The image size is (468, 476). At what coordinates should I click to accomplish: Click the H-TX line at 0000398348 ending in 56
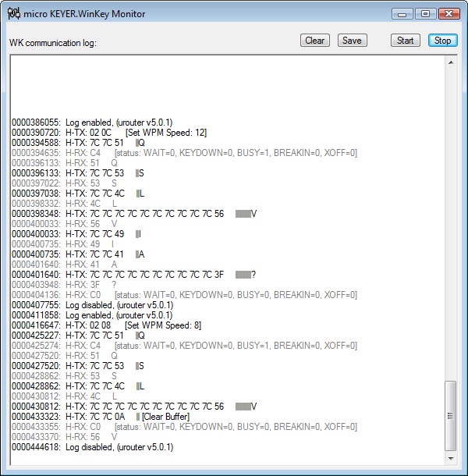pyautogui.click(x=134, y=214)
